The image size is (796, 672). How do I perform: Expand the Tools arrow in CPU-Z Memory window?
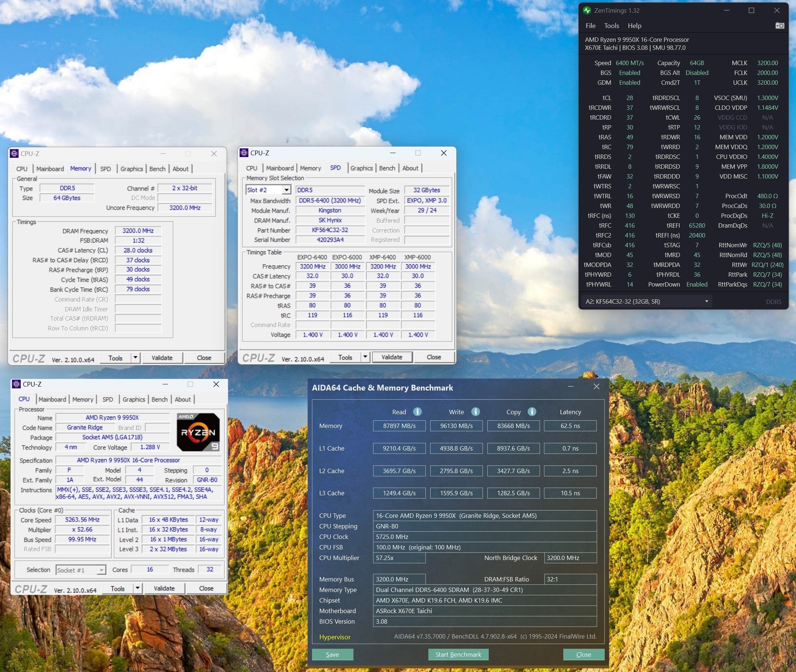[x=135, y=358]
